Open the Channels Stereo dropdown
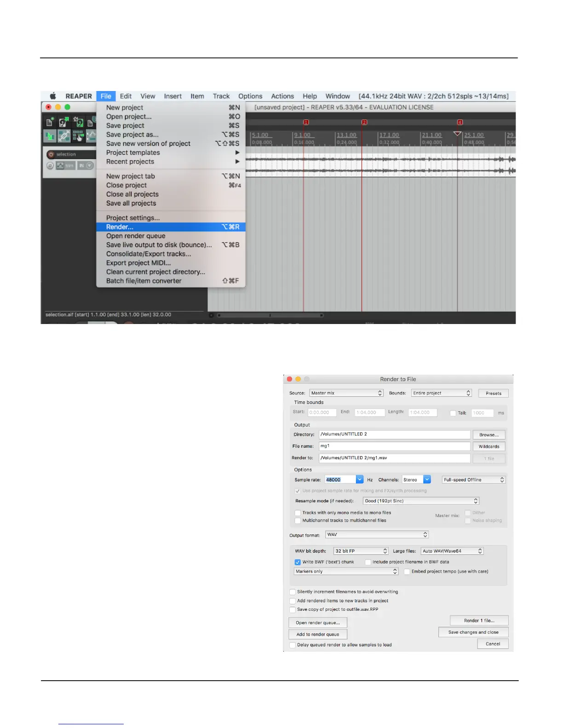This screenshot has height=728, width=563. (416, 479)
